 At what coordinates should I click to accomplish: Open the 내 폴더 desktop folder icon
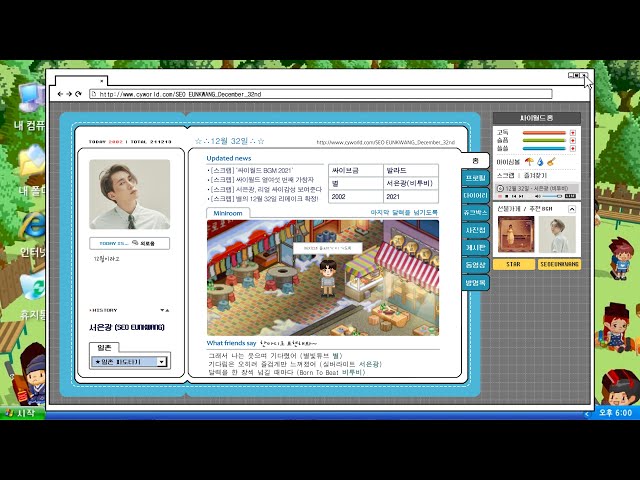coord(31,169)
